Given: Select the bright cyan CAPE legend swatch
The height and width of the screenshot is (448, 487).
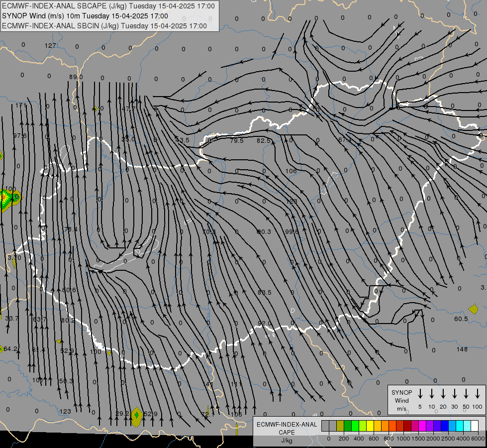Looking at the screenshot, I should pyautogui.click(x=459, y=426).
